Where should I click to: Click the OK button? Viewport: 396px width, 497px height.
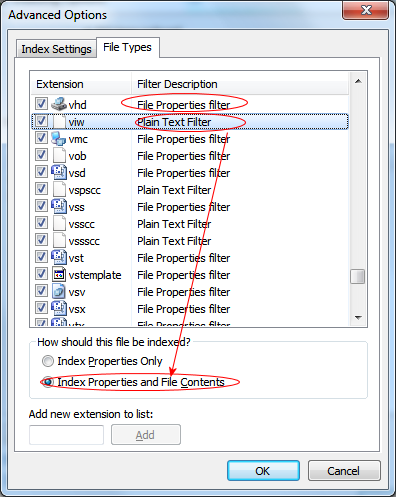(x=263, y=471)
